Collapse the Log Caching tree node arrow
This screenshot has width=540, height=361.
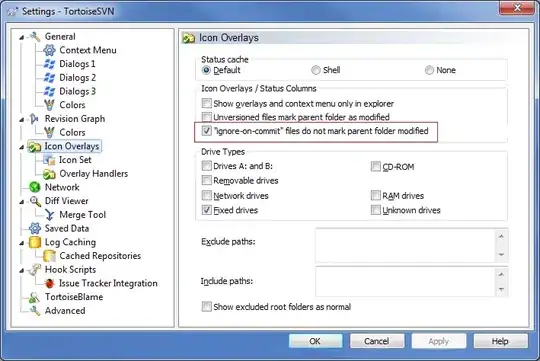22,243
